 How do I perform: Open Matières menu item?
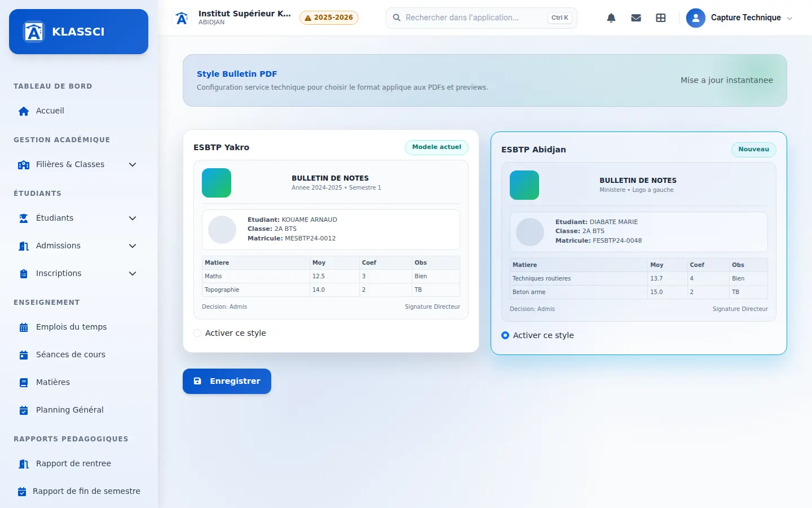pyautogui.click(x=78, y=382)
